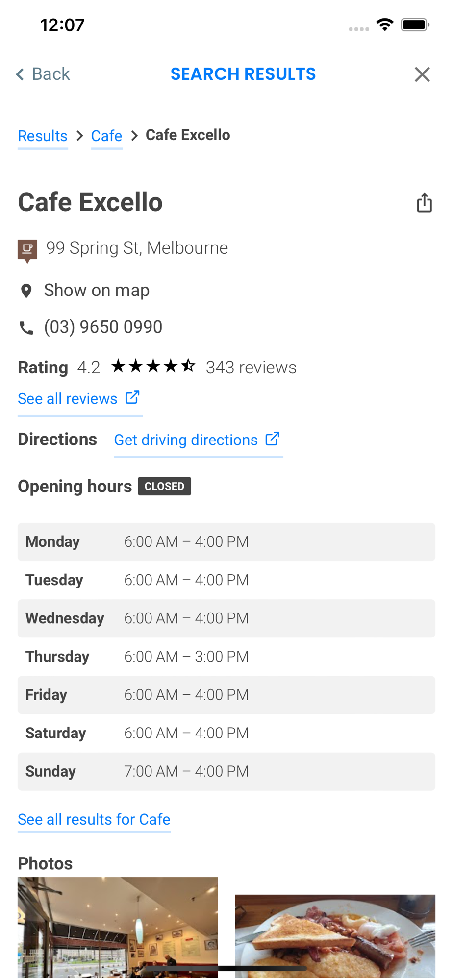Select the 99 Spring St, Melbourne address

[137, 248]
